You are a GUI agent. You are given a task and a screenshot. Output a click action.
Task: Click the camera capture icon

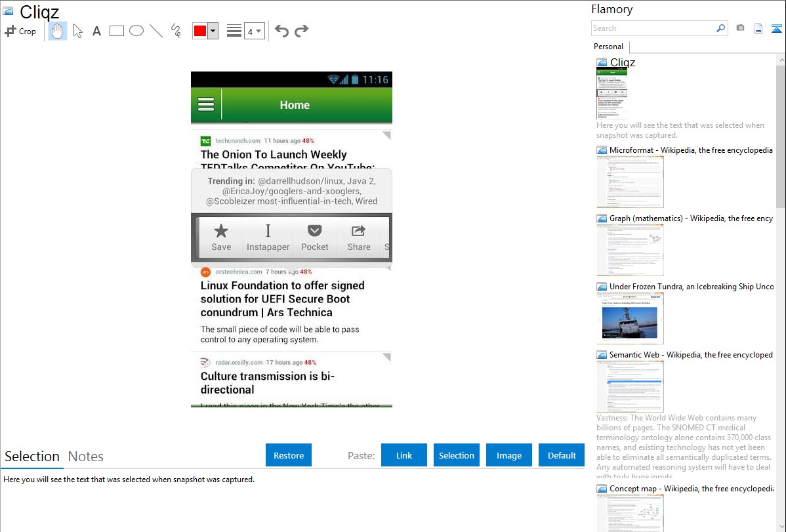click(x=740, y=28)
